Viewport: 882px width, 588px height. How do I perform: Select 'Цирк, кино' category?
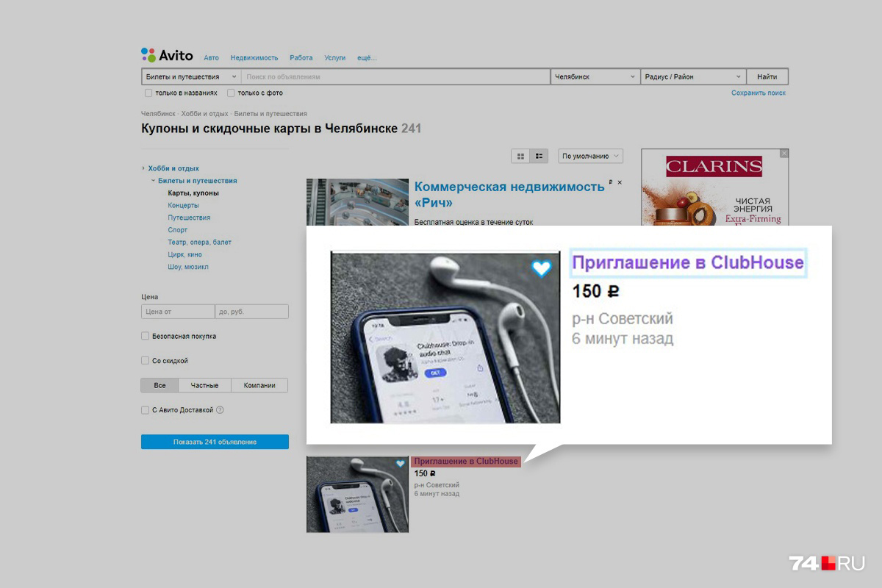[184, 254]
